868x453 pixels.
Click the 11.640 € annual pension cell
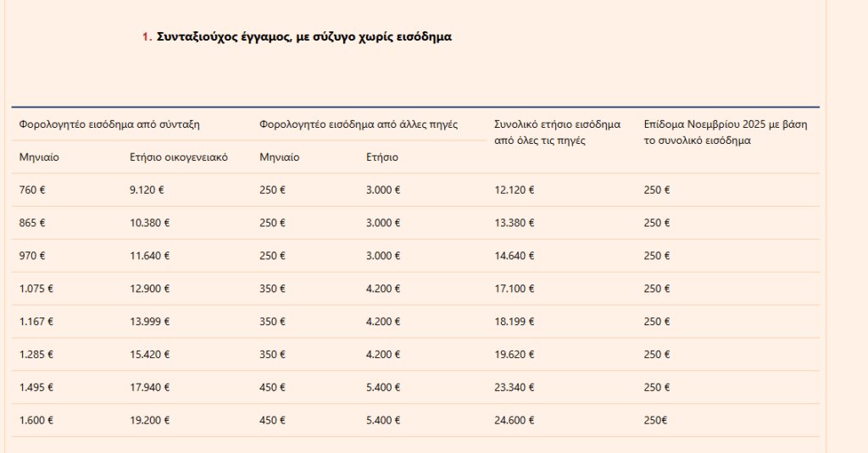(x=149, y=256)
